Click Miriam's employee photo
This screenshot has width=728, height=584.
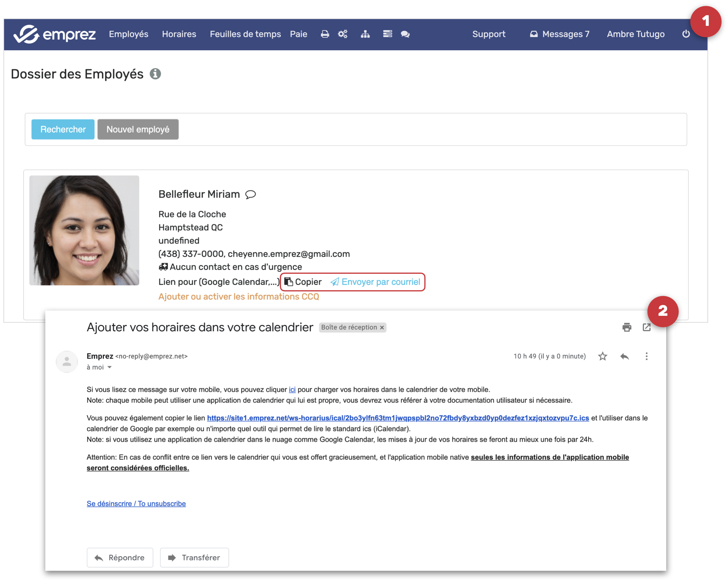point(84,230)
